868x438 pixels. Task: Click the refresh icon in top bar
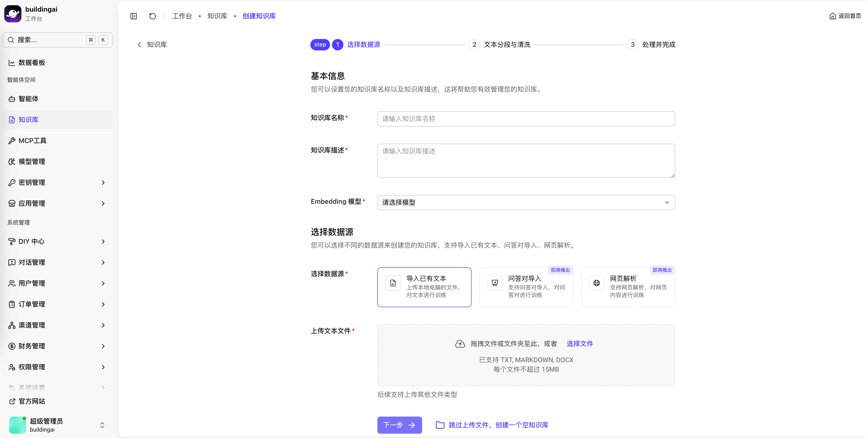point(153,16)
